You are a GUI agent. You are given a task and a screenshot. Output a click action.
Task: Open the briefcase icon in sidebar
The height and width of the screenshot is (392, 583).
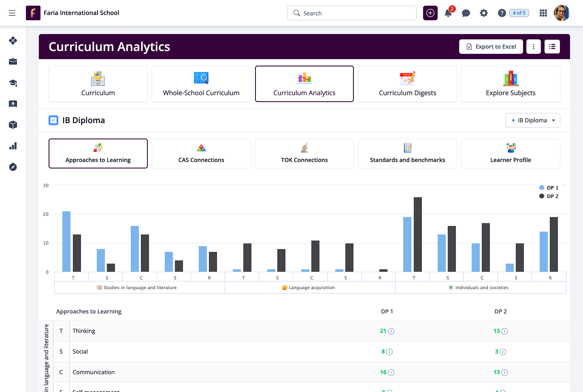point(13,62)
